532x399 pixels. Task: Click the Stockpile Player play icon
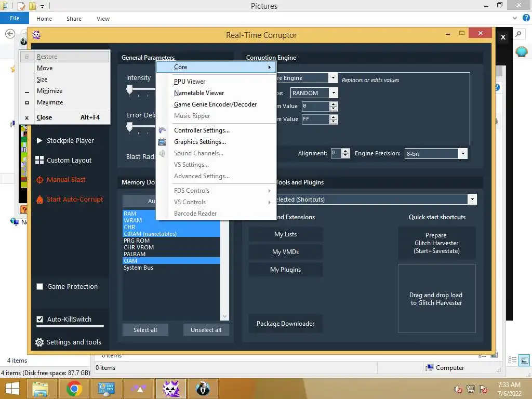point(39,140)
